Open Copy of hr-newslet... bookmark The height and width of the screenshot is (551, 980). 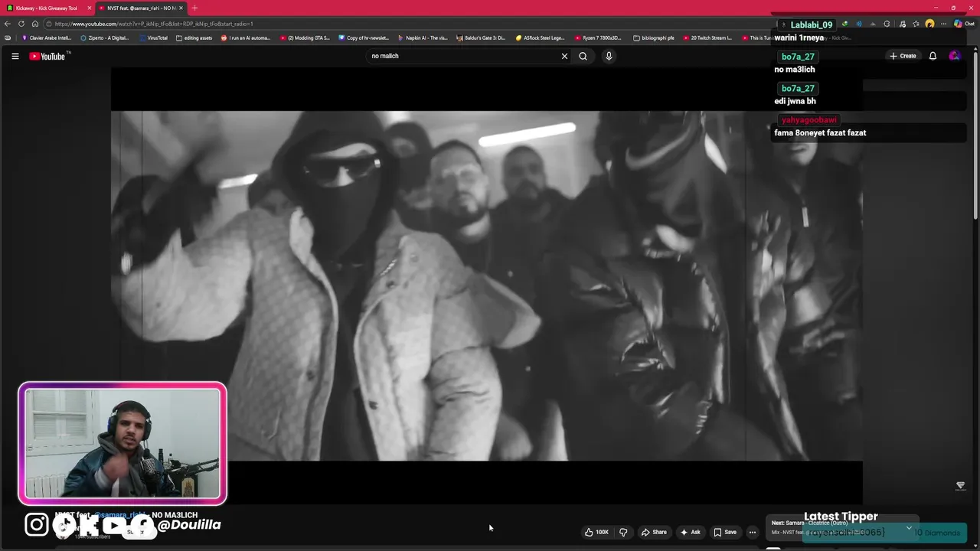364,37
